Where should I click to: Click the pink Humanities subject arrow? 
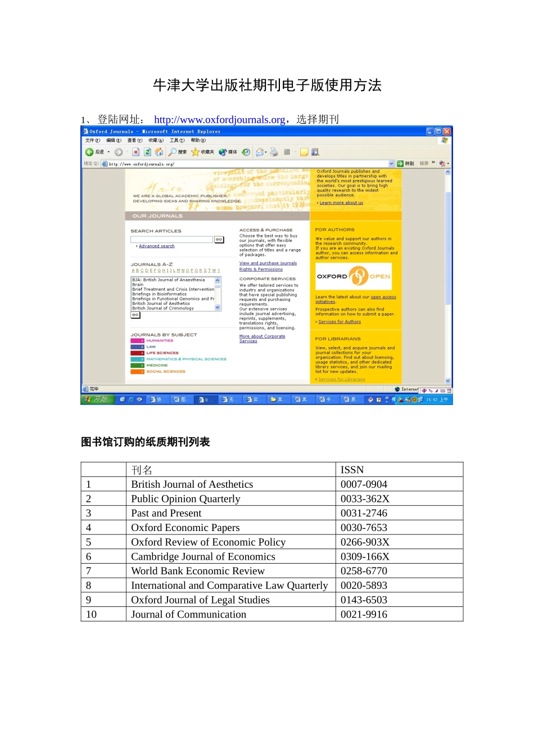[138, 340]
